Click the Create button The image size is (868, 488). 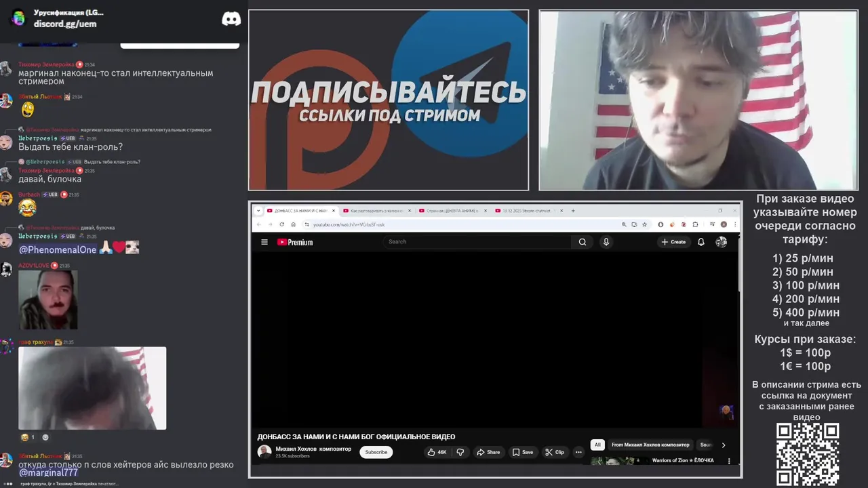tap(673, 242)
